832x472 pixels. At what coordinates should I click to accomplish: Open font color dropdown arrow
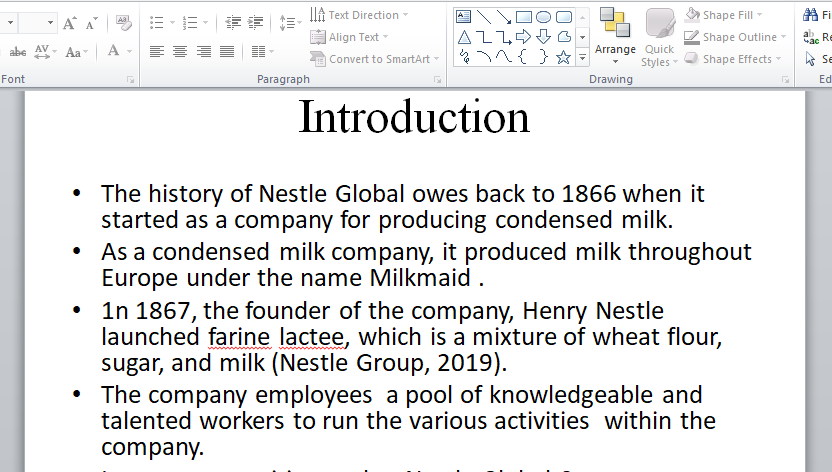[129, 51]
